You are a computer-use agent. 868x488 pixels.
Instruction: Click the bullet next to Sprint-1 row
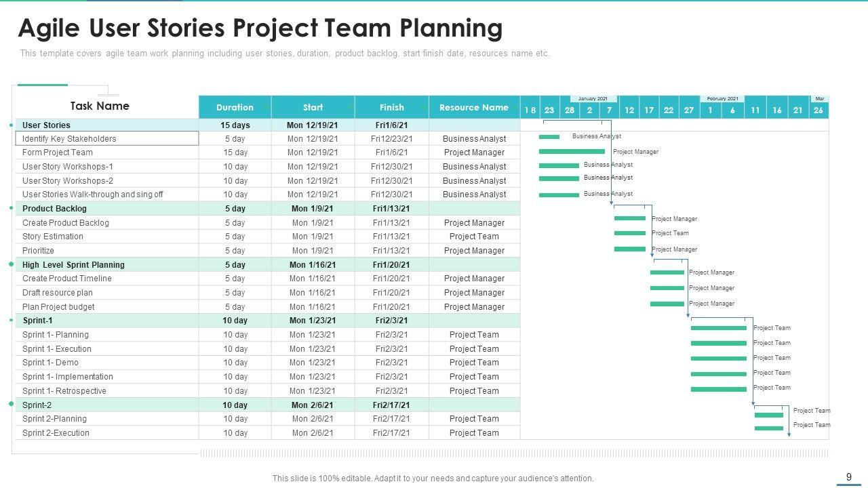pyautogui.click(x=12, y=320)
